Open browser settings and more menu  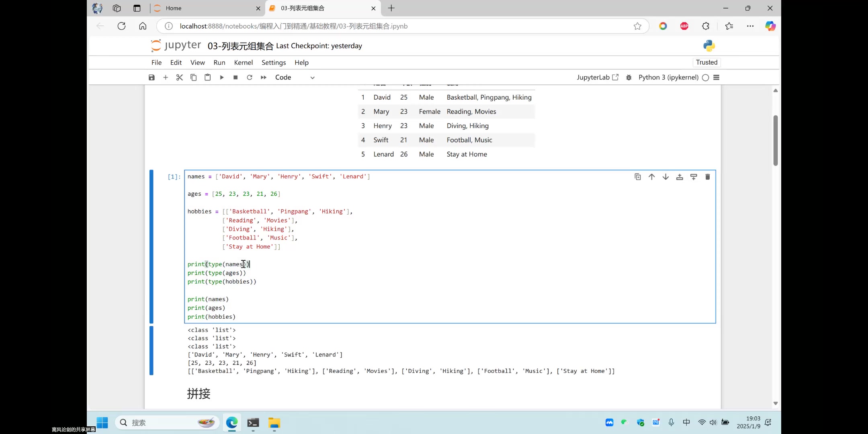click(x=750, y=26)
